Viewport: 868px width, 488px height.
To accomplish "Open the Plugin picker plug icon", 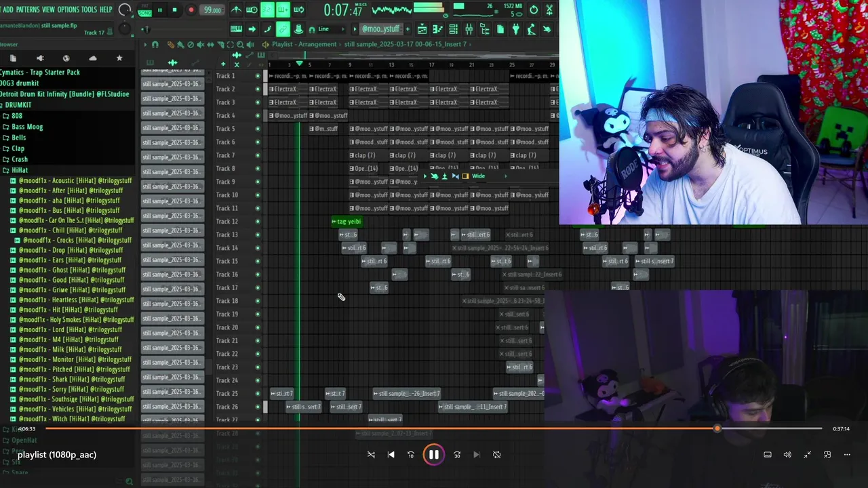I will 515,29.
